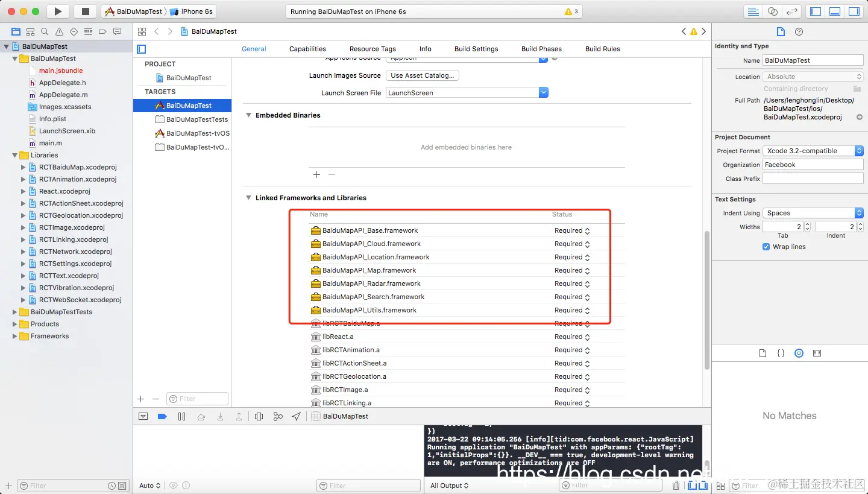Screen dimensions: 868x494
Task: Select the Standard editor
Action: [x=753, y=11]
